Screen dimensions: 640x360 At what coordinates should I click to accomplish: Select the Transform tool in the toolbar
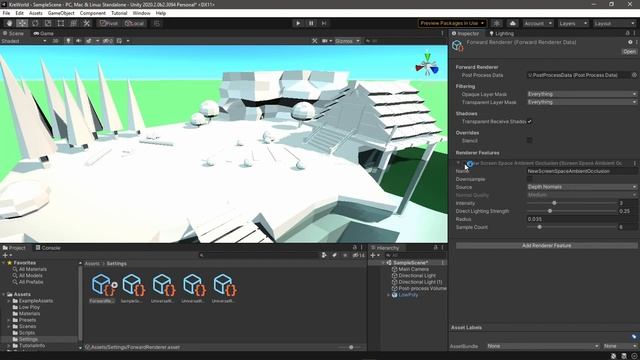coord(73,23)
